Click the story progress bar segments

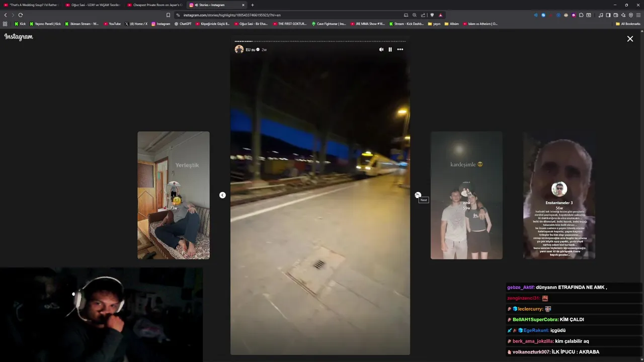tap(320, 41)
